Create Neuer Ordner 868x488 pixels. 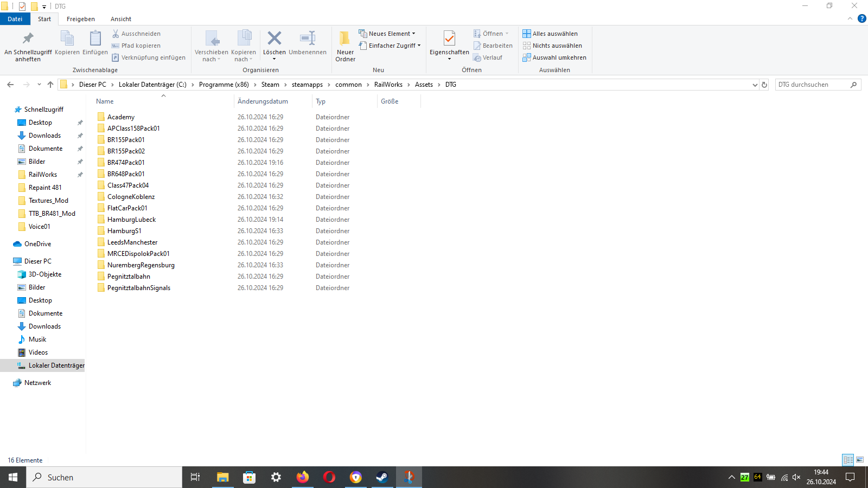click(x=345, y=46)
